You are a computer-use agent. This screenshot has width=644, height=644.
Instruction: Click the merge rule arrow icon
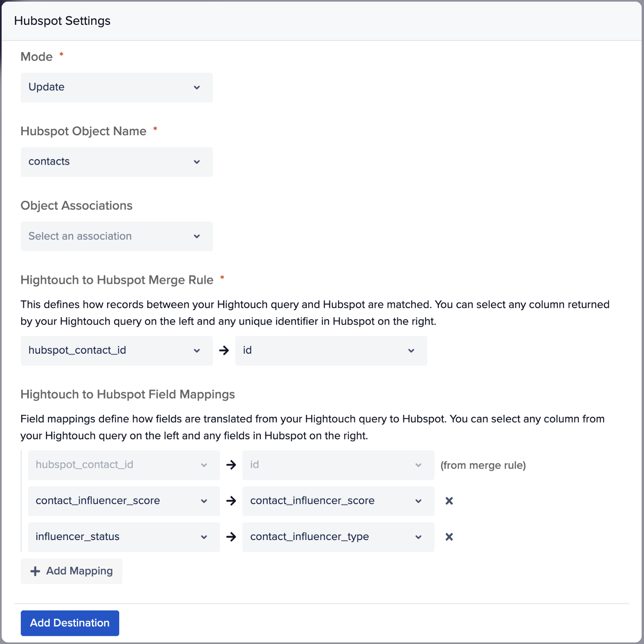point(224,351)
